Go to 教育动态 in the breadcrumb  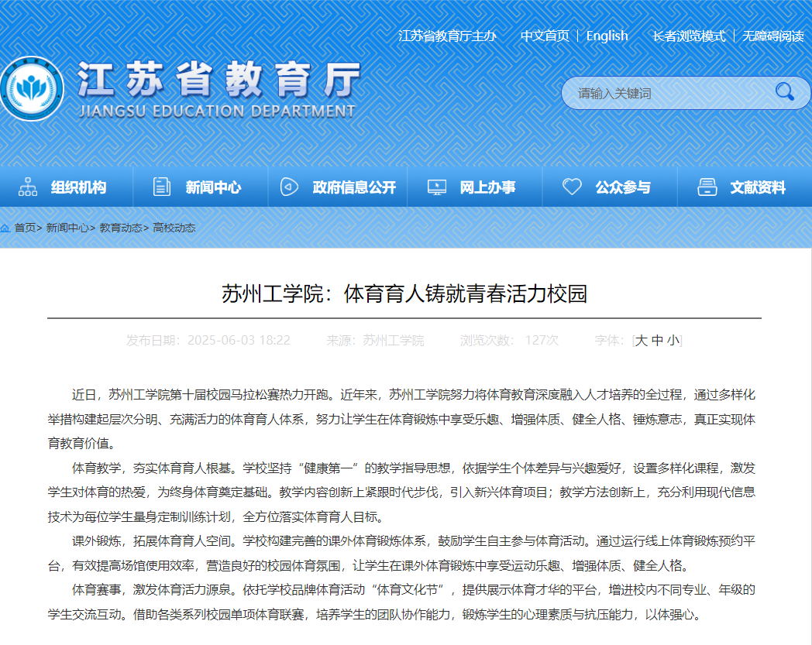(x=121, y=228)
